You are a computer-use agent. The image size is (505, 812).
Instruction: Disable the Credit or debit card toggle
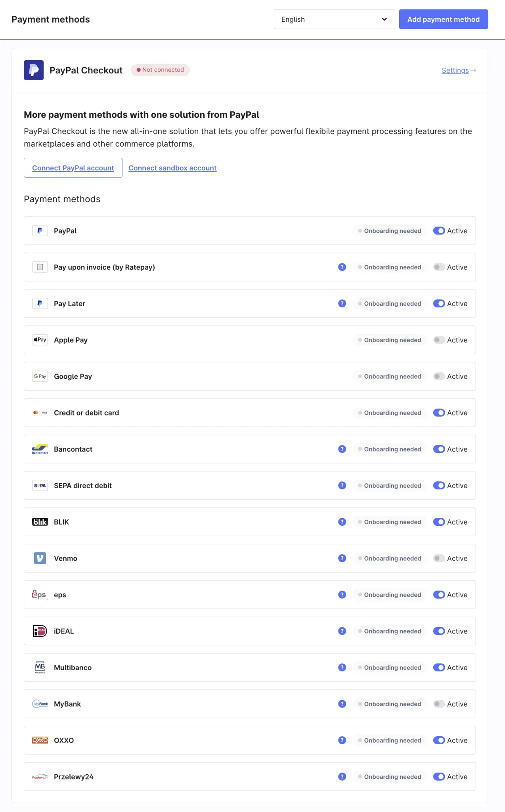click(x=439, y=413)
